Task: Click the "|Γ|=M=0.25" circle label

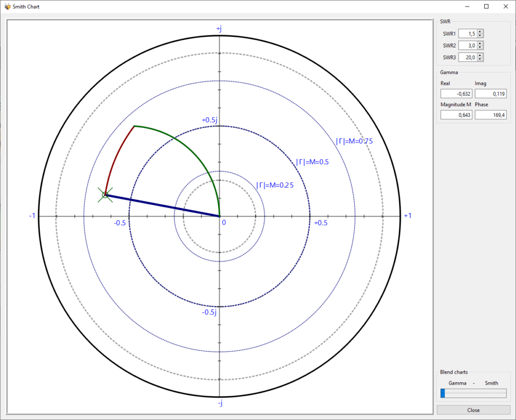Action: click(x=275, y=185)
